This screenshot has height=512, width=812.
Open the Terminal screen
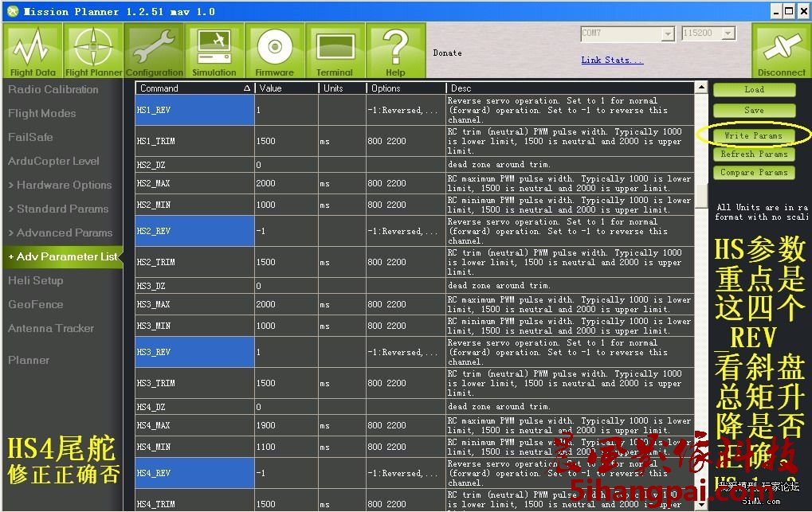coord(335,50)
